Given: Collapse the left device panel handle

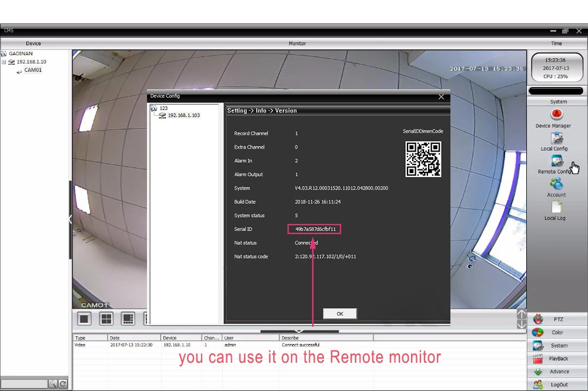Looking at the screenshot, I should (x=70, y=219).
